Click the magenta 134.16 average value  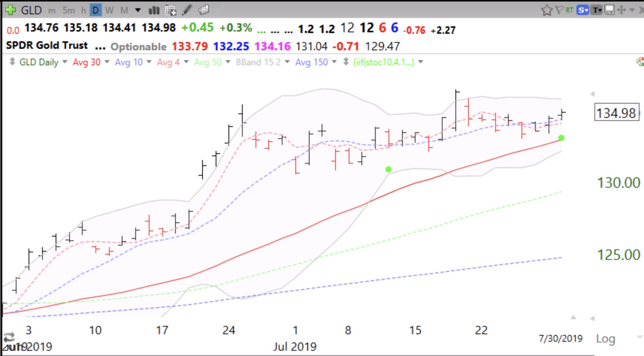coord(272,46)
